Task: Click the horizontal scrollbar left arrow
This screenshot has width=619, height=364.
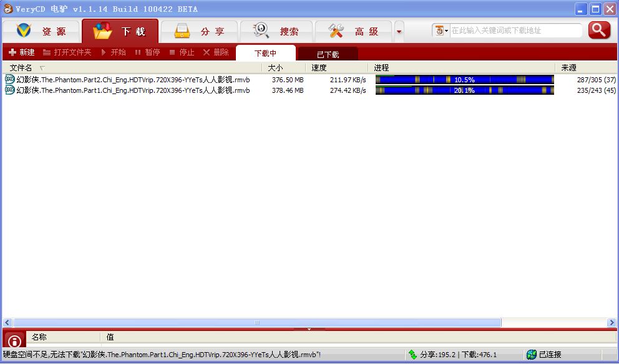Action: (7, 323)
